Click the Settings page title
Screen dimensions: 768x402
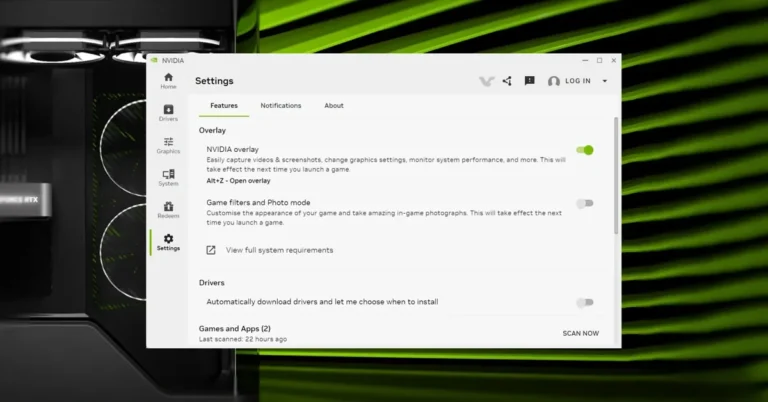pyautogui.click(x=214, y=81)
